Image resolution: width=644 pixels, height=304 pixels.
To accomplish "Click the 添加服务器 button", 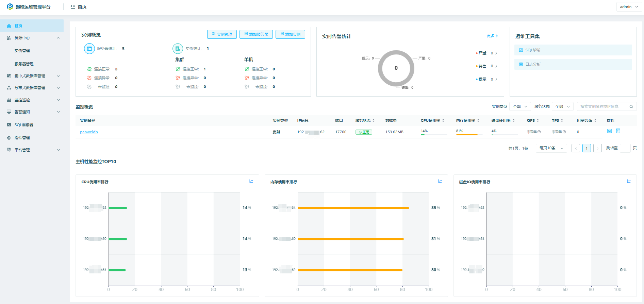I will [256, 34].
